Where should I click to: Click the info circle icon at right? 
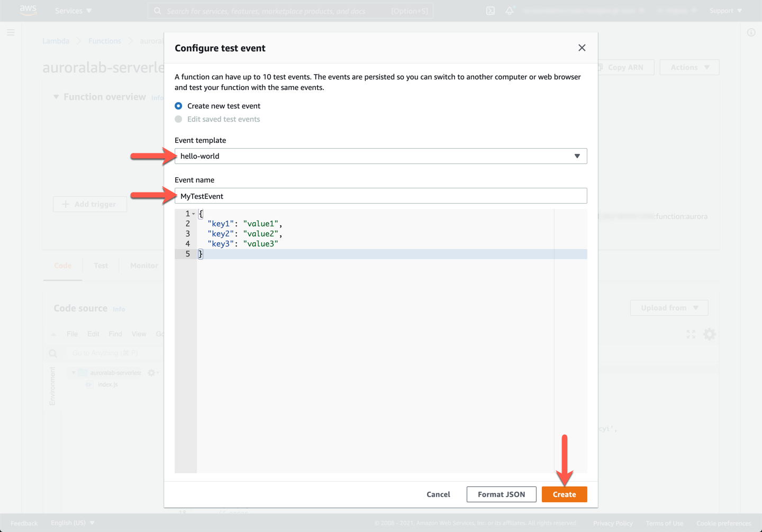(751, 33)
